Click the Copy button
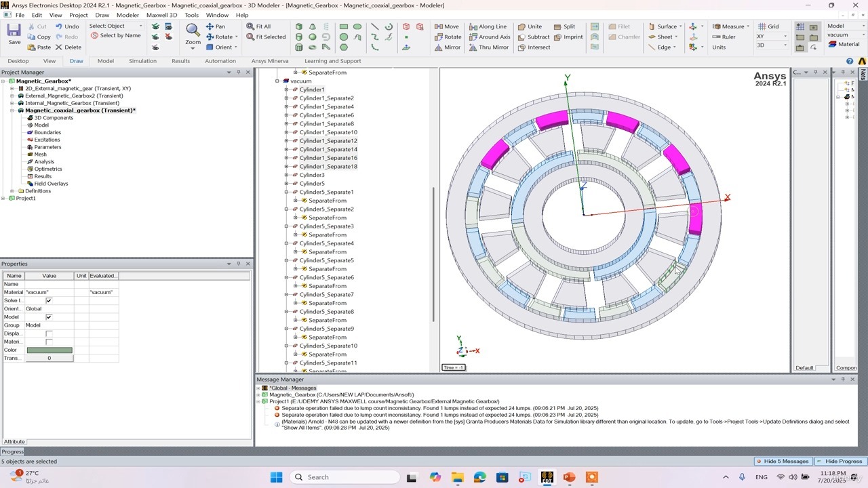 coord(39,37)
